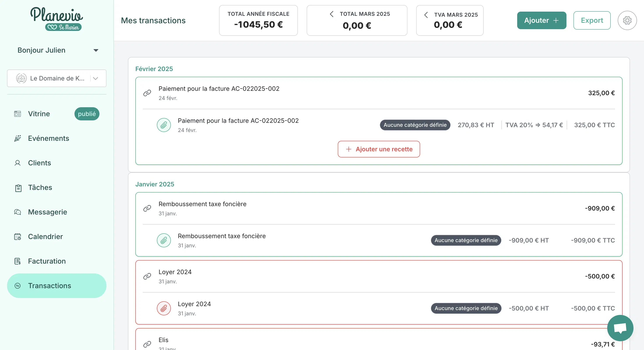Click Aucune catégorie définie for Loyer 2024

(466, 308)
